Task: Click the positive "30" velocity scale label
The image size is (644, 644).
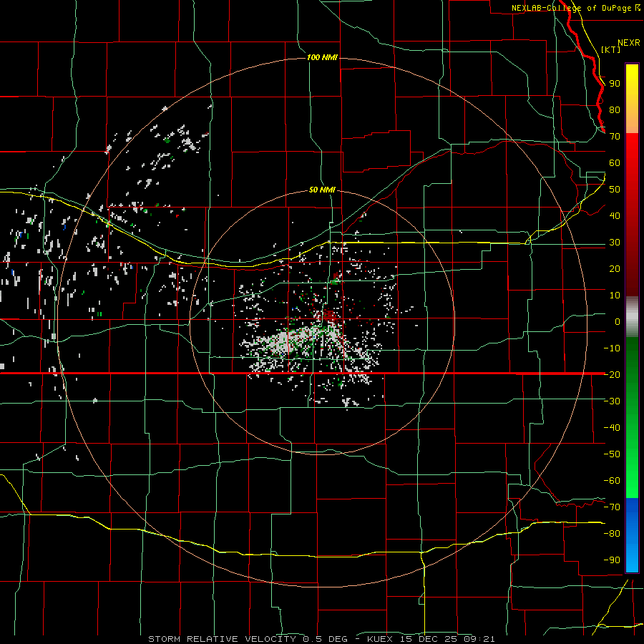Action: pyautogui.click(x=615, y=243)
